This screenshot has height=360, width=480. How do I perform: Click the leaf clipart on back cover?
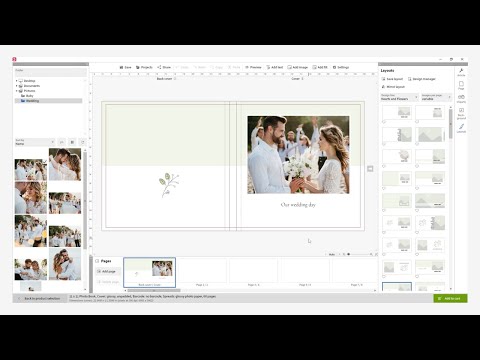tap(168, 185)
